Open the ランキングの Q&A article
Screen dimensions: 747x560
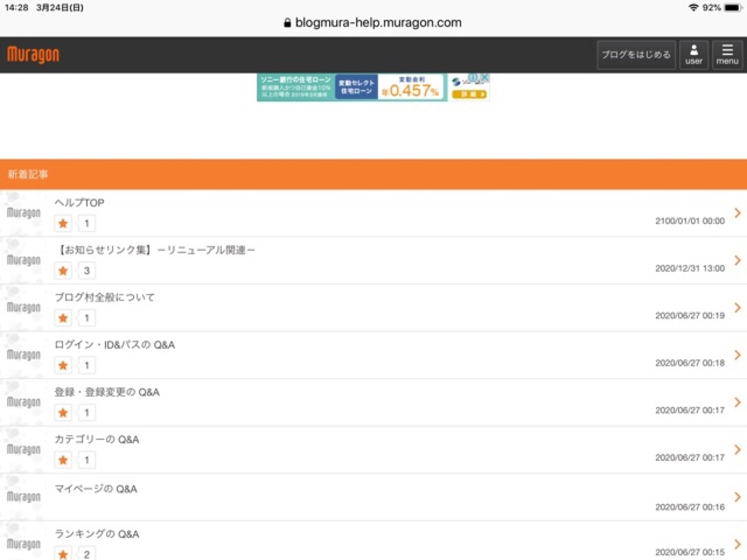click(x=97, y=534)
